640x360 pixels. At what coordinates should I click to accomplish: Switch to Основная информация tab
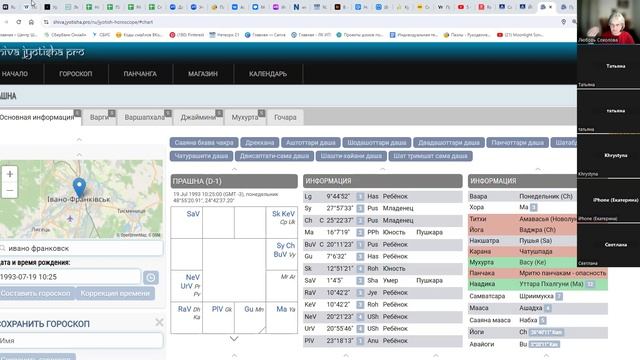[39, 117]
